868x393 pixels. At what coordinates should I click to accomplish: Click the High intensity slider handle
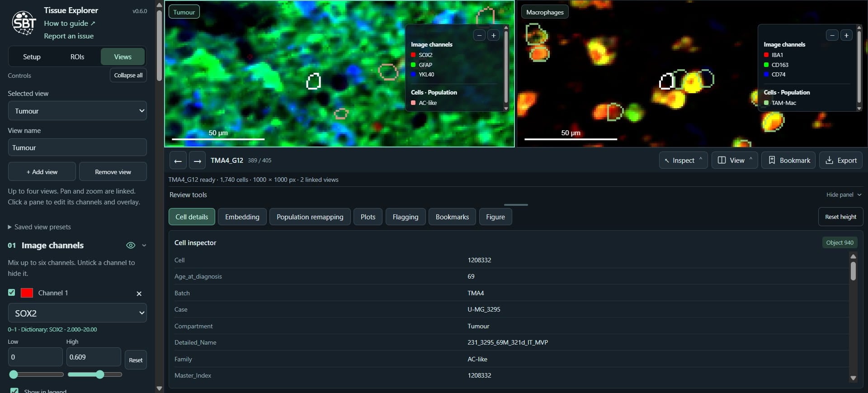(100, 374)
